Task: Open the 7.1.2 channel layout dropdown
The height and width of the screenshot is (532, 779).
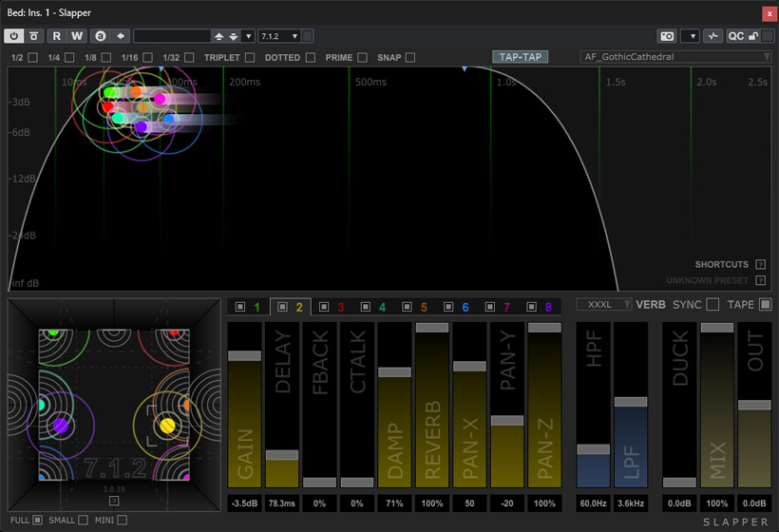Action: point(279,36)
